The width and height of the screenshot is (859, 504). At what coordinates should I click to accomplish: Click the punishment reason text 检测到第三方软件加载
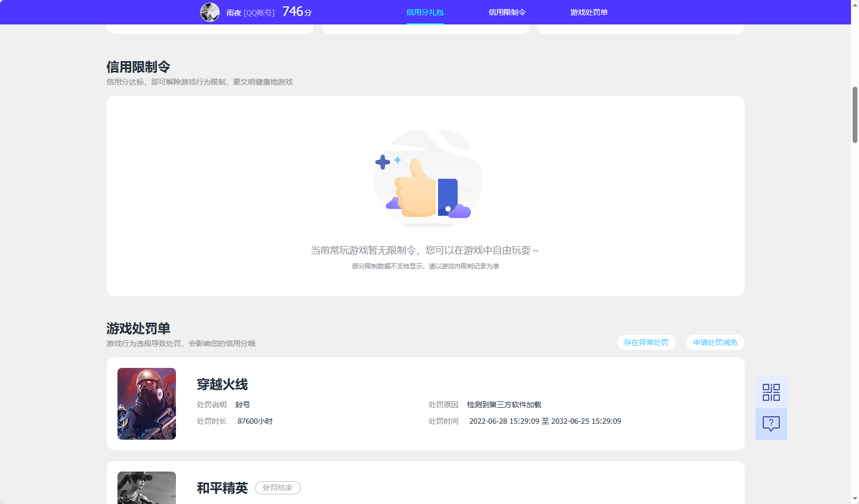tap(503, 404)
